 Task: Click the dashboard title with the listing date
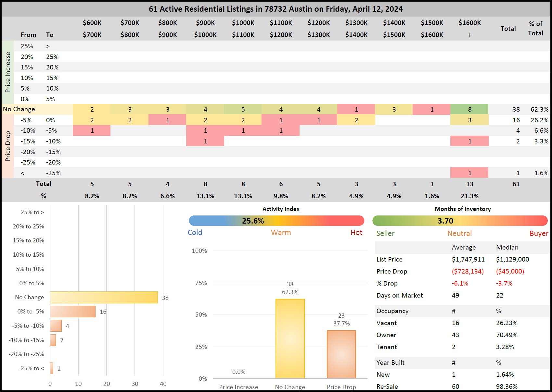[276, 9]
